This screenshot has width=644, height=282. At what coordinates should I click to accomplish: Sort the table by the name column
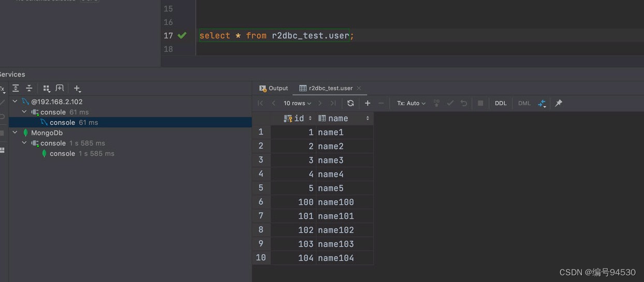coord(368,118)
